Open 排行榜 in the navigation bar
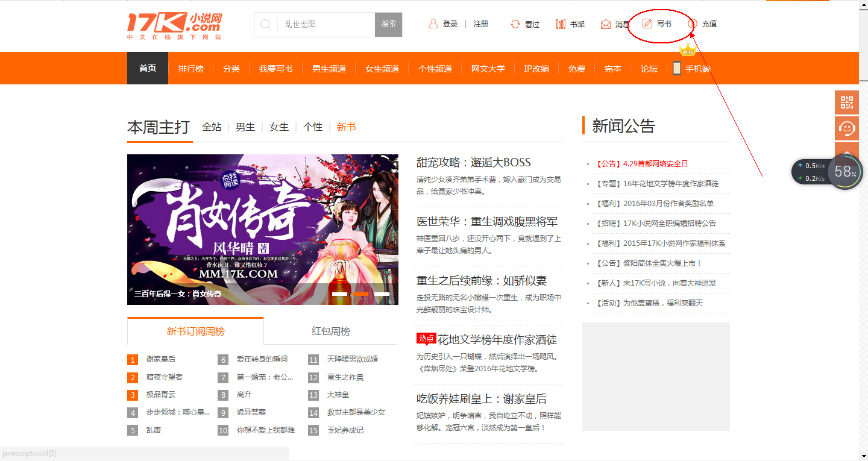The width and height of the screenshot is (868, 461). point(190,69)
